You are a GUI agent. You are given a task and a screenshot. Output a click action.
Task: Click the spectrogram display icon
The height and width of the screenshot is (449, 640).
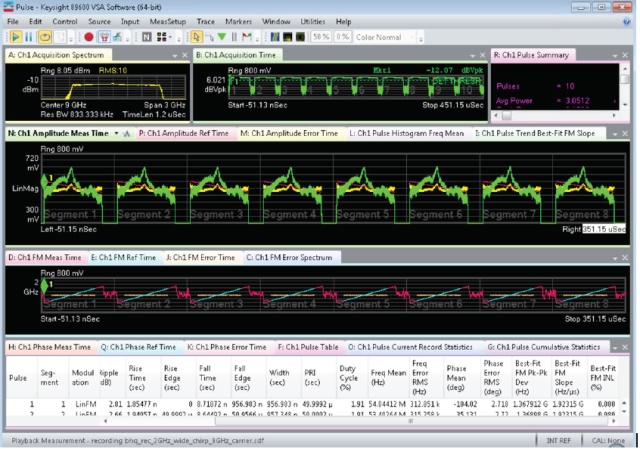pyautogui.click(x=275, y=37)
